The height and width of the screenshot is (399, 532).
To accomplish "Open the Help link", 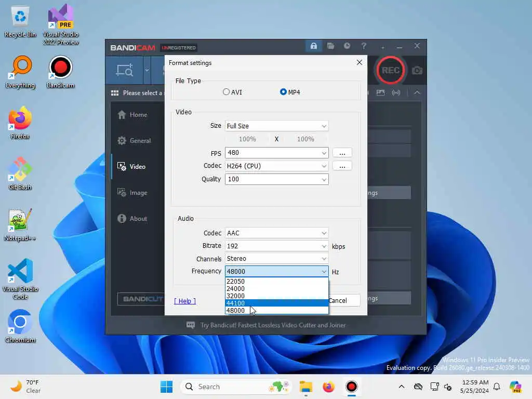I will (x=185, y=301).
